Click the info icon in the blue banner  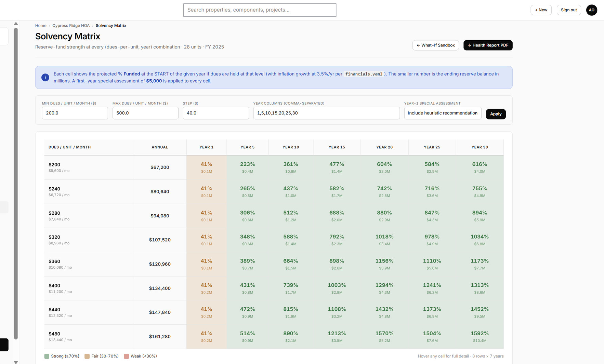[x=45, y=77]
